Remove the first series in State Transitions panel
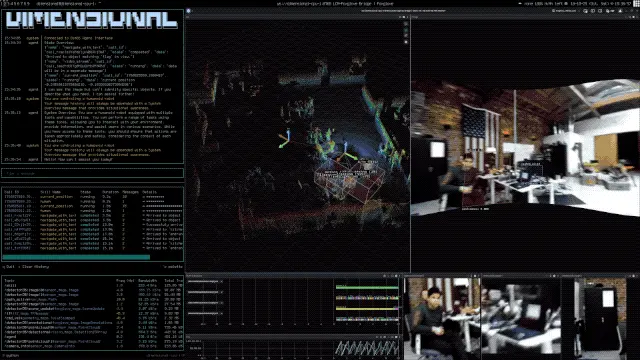The height and width of the screenshot is (360, 640). coord(221,281)
